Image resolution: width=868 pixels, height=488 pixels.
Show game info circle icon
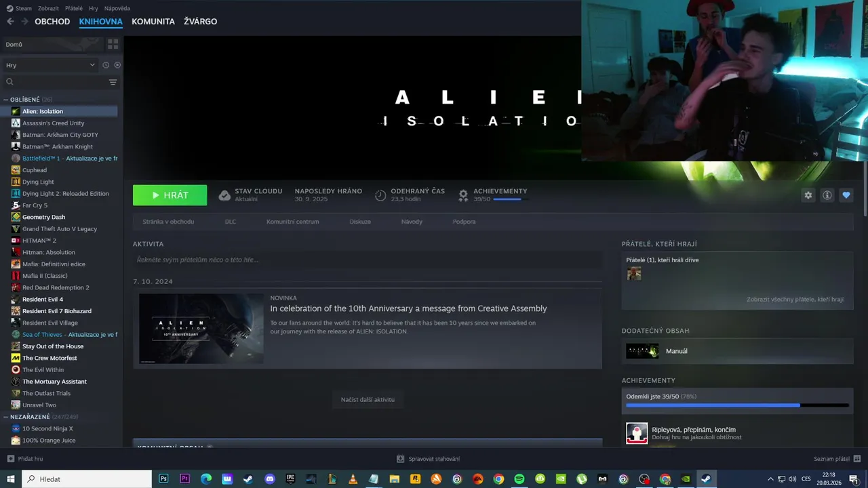click(x=827, y=195)
